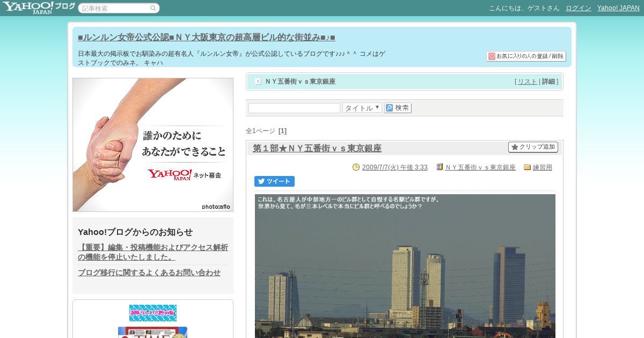Click the book icon beside category link
This screenshot has height=338, width=644.
[x=440, y=167]
